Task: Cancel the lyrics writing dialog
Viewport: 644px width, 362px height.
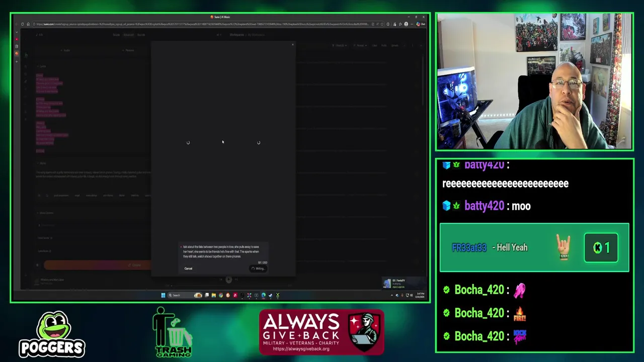Action: (x=188, y=268)
